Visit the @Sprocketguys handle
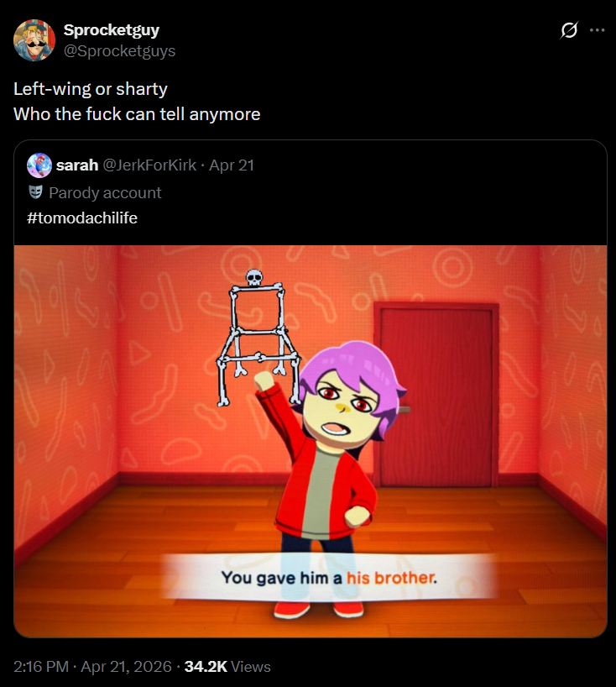Image resolution: width=616 pixels, height=687 pixels. [x=119, y=51]
